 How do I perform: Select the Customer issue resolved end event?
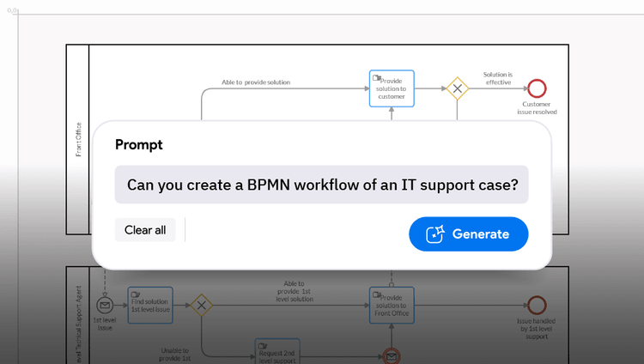tap(538, 88)
